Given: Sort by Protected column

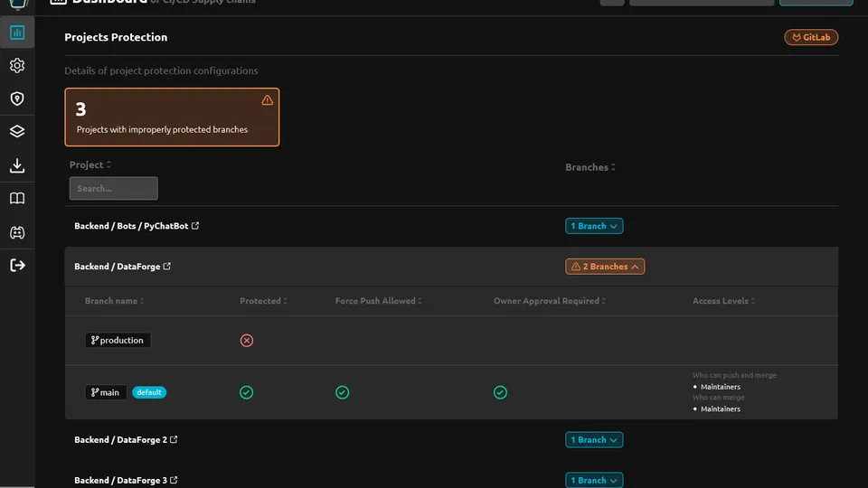Looking at the screenshot, I should tap(263, 301).
